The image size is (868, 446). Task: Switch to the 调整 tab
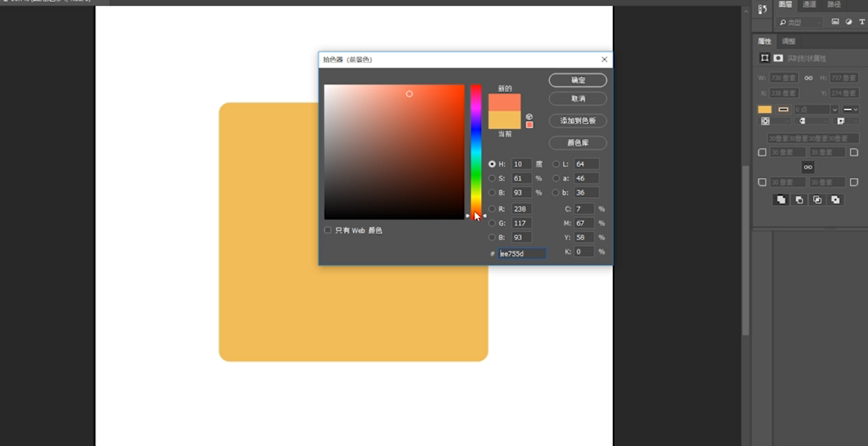789,41
